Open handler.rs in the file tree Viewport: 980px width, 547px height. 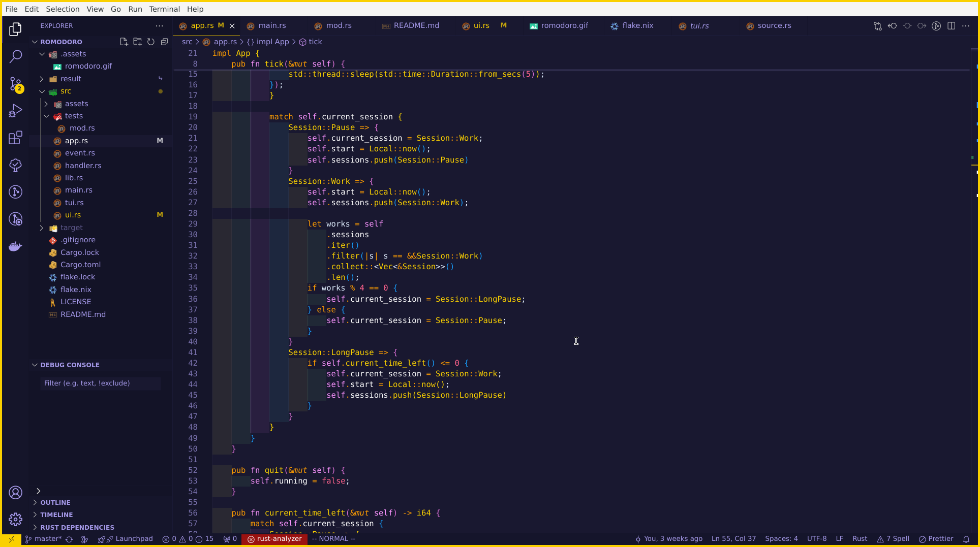[x=83, y=166]
